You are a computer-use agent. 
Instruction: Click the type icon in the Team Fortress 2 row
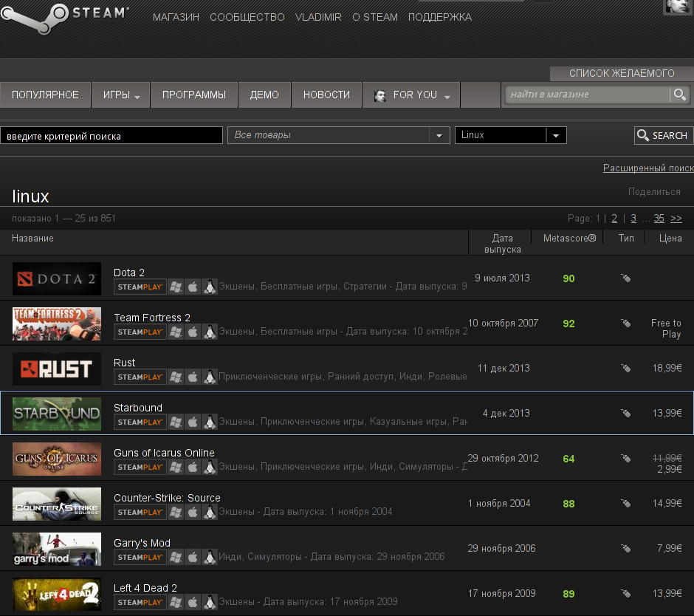click(626, 324)
